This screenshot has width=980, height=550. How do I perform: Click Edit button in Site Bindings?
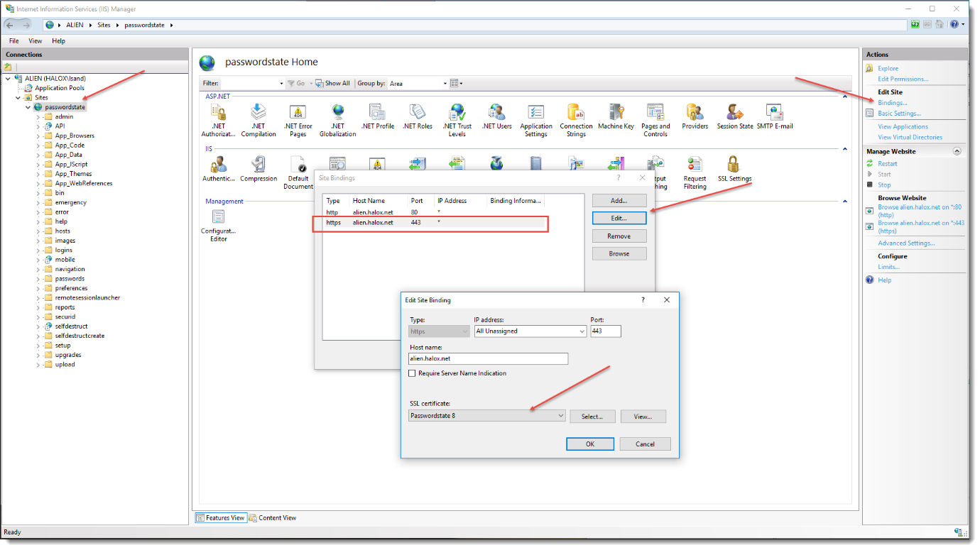tap(619, 218)
